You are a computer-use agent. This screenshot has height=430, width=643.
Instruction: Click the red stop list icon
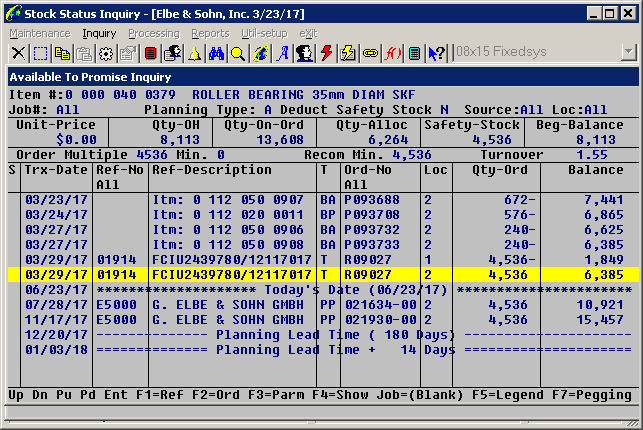point(150,53)
